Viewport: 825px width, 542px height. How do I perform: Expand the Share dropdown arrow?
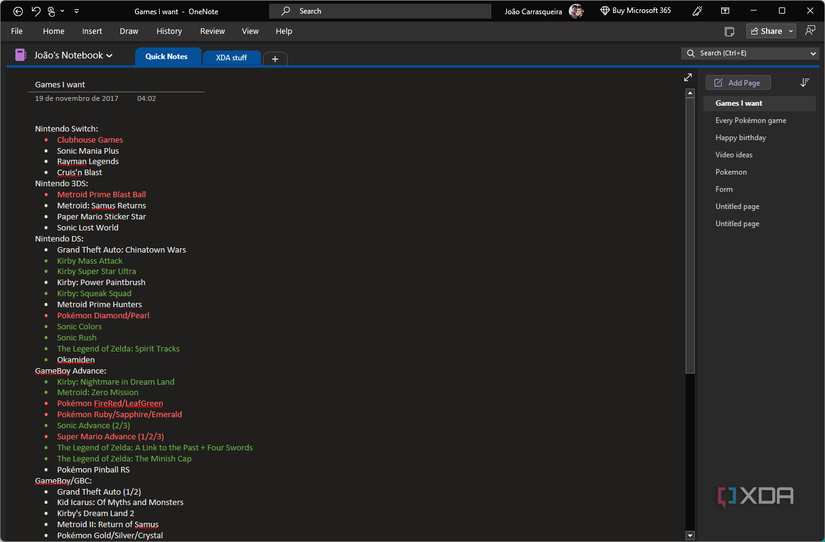(x=791, y=31)
